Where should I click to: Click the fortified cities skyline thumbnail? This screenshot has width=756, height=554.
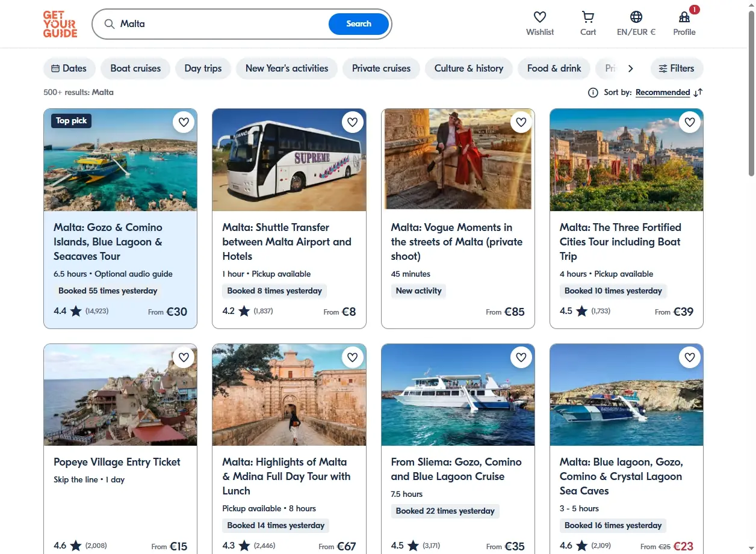tap(627, 160)
